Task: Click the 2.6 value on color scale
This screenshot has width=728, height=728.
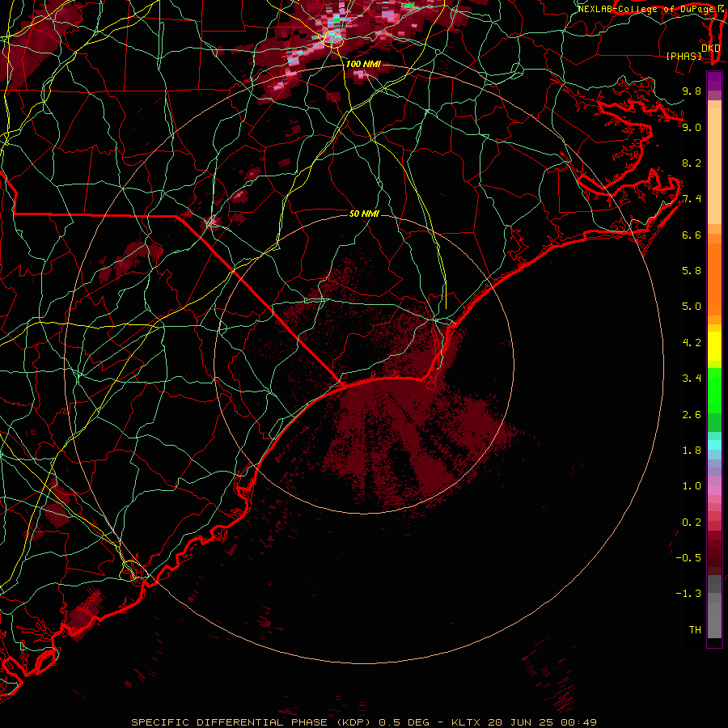Action: [x=692, y=414]
